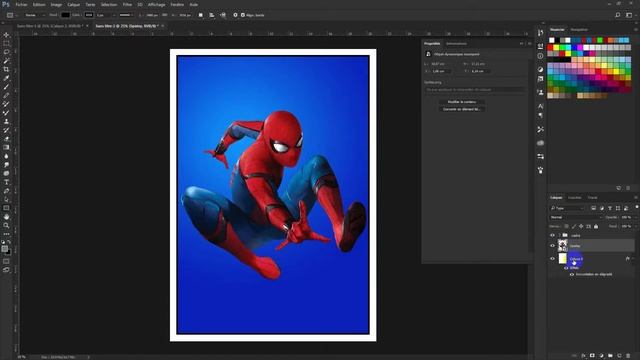
Task: Switch to the first document tab
Action: click(50, 26)
